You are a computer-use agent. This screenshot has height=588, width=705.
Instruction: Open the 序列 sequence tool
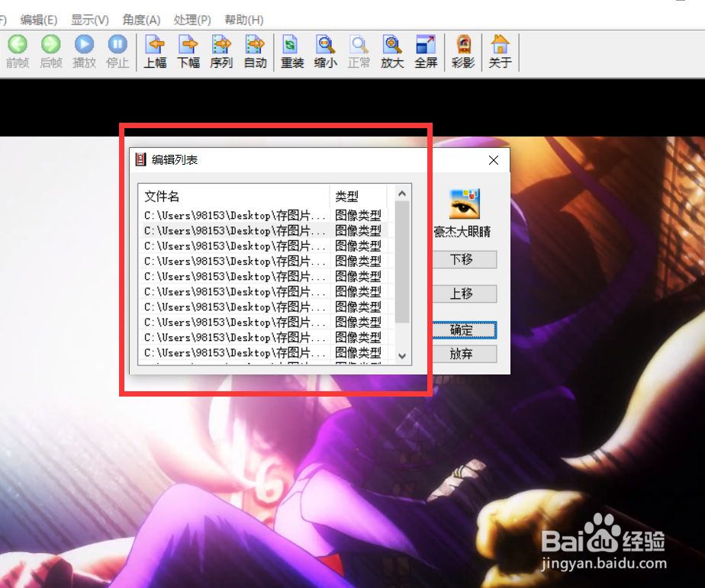tap(222, 52)
